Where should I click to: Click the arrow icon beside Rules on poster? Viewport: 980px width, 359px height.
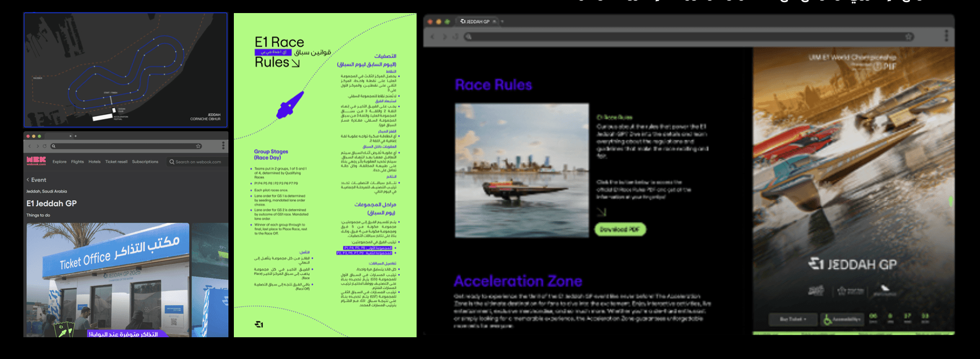(x=296, y=64)
